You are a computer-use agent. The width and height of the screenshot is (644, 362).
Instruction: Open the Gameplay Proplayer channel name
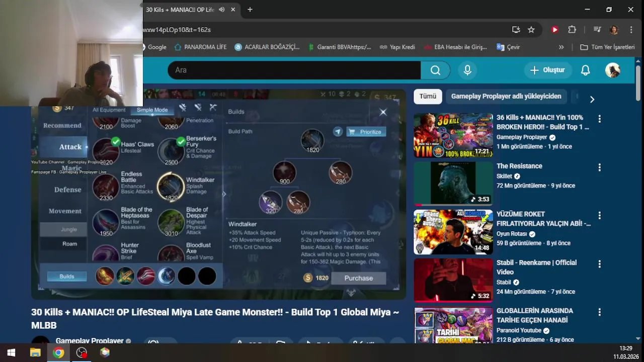click(90, 340)
